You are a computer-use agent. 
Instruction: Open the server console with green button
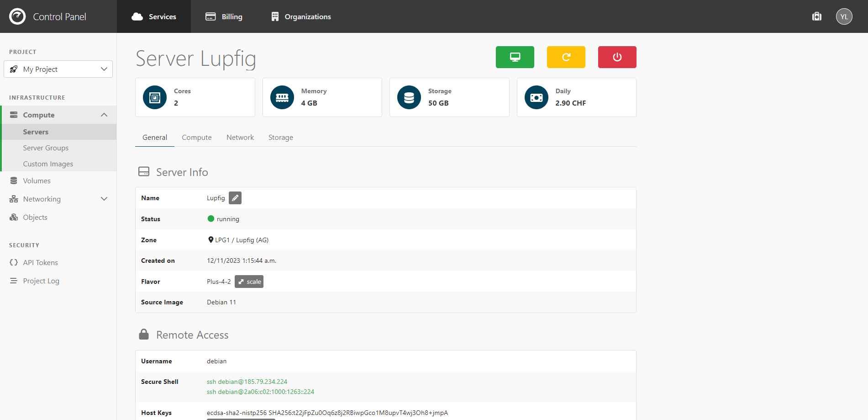[515, 57]
